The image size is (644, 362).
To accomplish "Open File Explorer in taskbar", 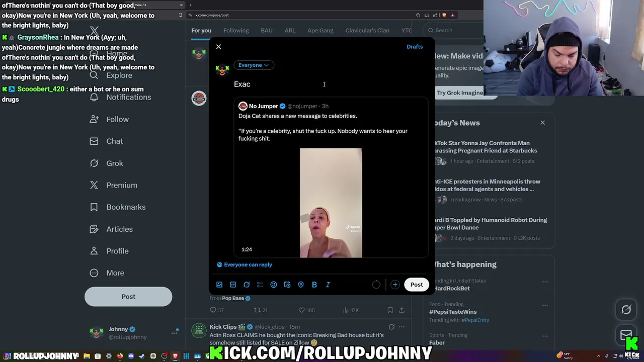I will [87, 356].
